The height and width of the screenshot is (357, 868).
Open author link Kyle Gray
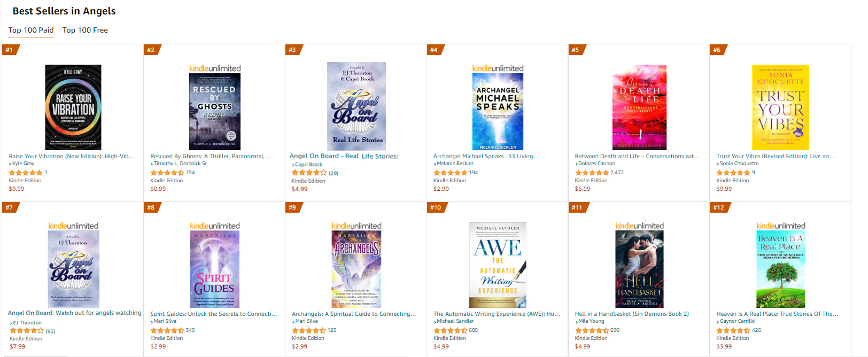point(23,164)
